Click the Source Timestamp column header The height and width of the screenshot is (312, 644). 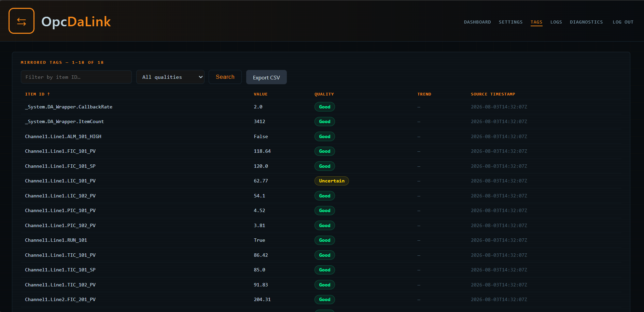click(x=493, y=94)
